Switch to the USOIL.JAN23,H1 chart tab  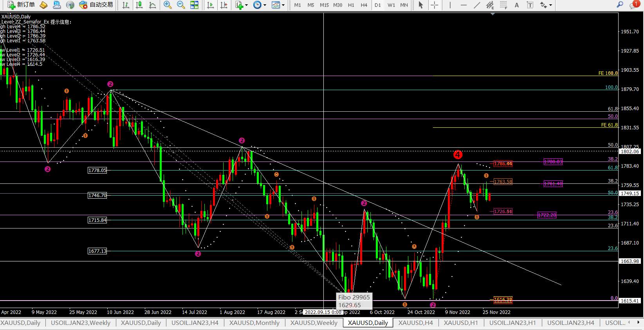(x=512, y=323)
